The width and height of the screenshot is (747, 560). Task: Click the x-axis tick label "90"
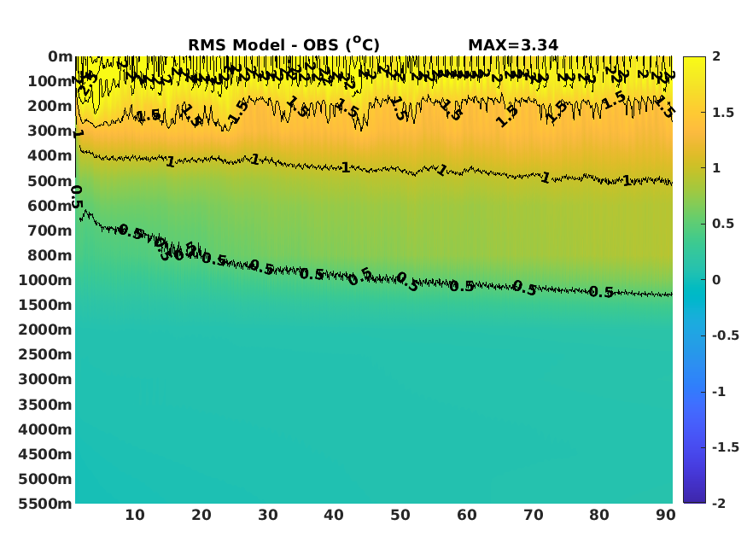[666, 516]
